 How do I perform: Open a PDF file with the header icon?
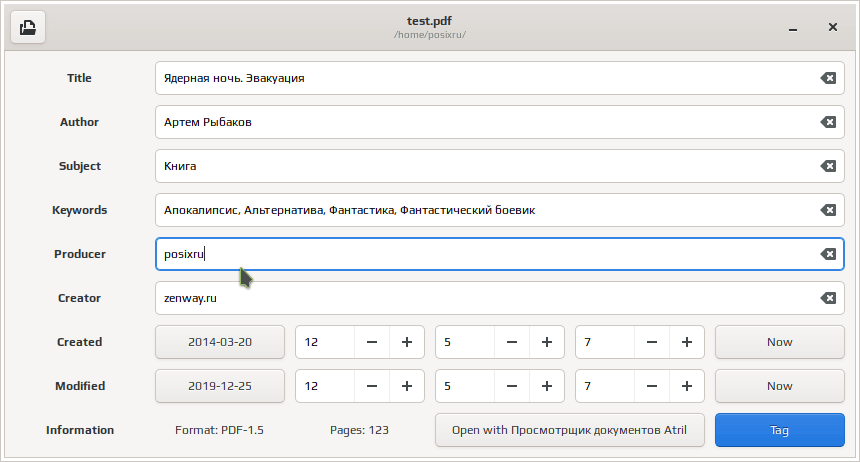(28, 27)
